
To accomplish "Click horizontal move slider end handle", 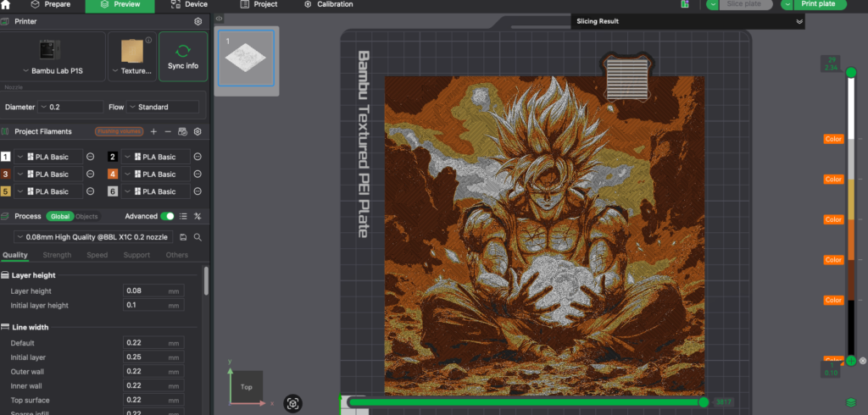I will [703, 402].
